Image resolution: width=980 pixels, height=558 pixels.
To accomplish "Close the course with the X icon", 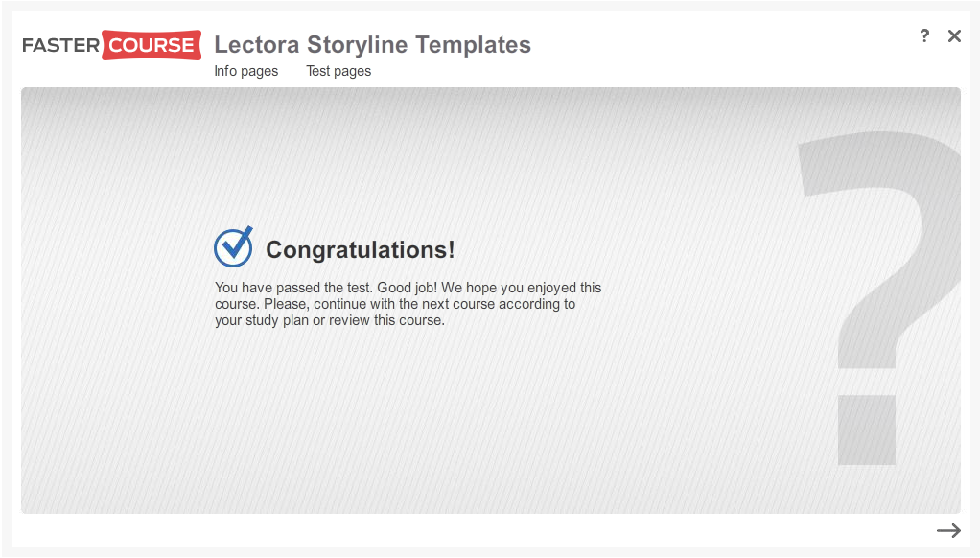I will point(954,35).
